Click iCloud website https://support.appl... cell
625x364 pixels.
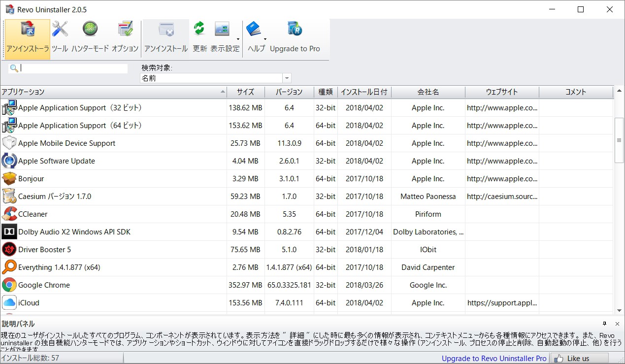pyautogui.click(x=502, y=303)
